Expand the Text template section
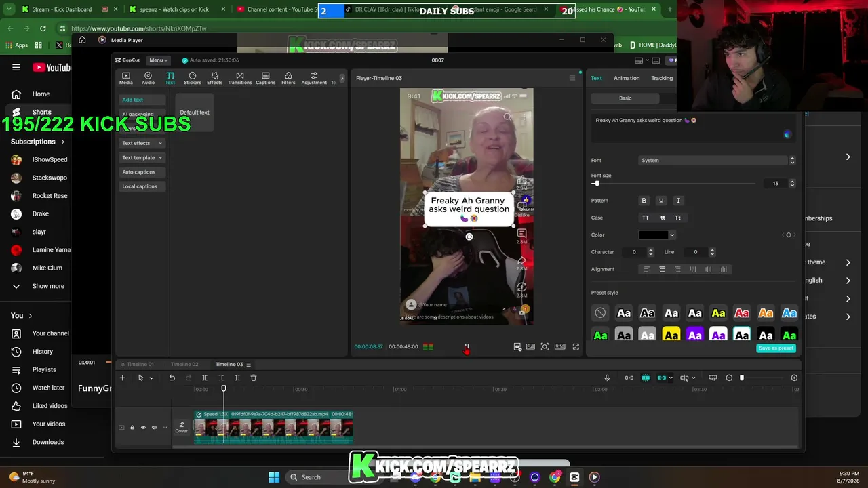This screenshot has height=488, width=868. (x=142, y=157)
